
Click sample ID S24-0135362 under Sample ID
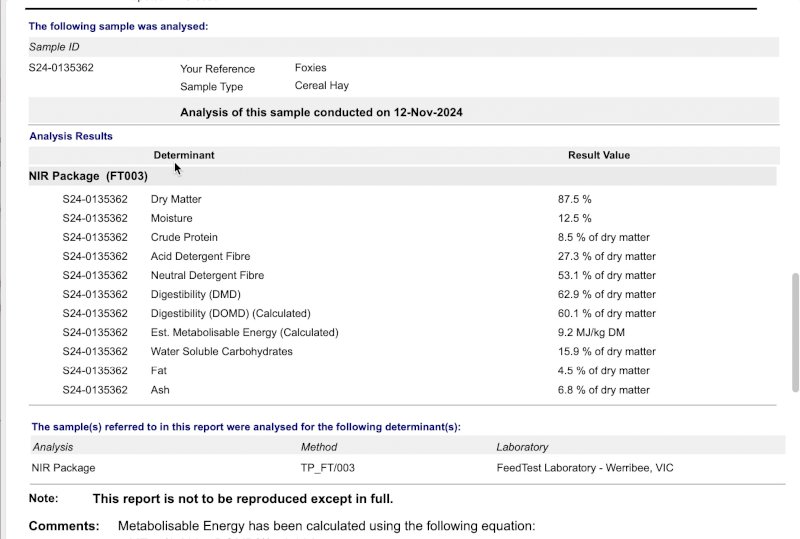(x=61, y=68)
